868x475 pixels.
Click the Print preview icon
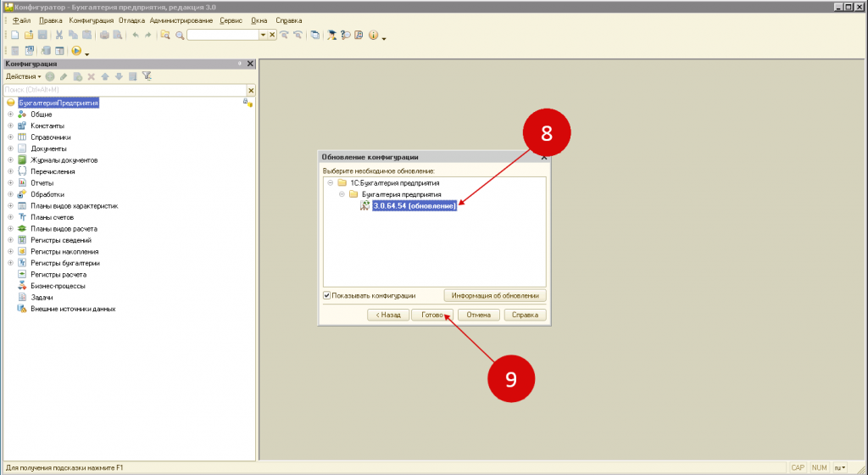[x=117, y=35]
